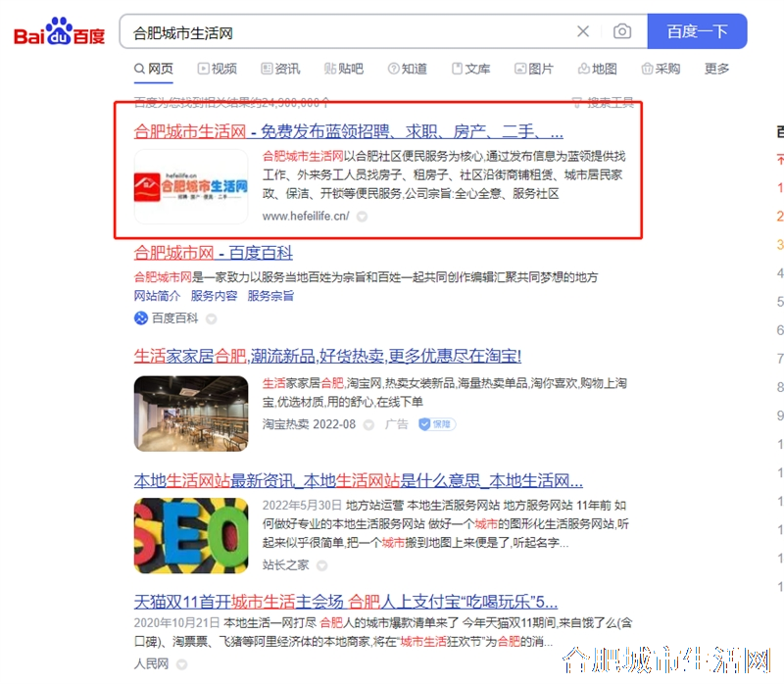This screenshot has width=784, height=684.
Task: Clear search text with the X icon
Action: (x=582, y=31)
